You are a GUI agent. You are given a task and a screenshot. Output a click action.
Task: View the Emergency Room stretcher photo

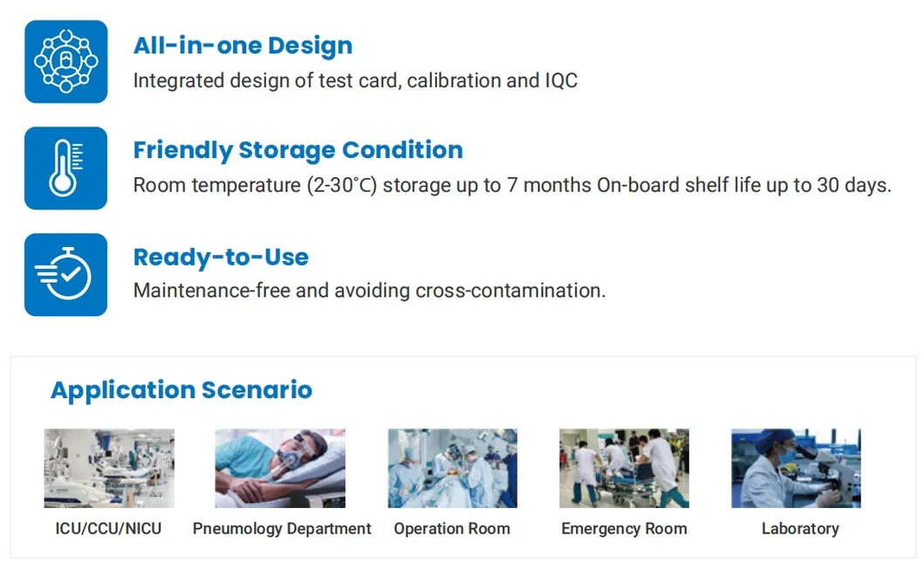point(624,468)
